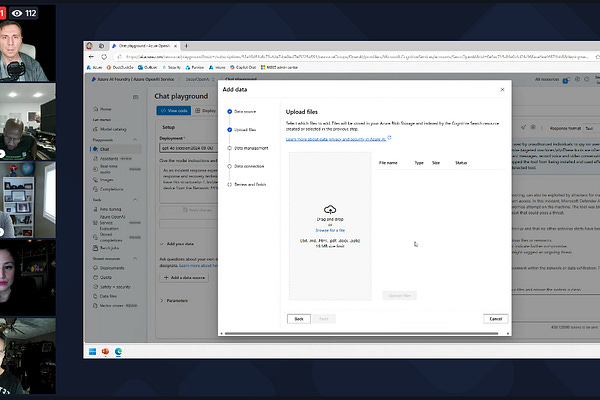Image resolution: width=600 pixels, height=400 pixels.
Task: Open the Outlook bookmark
Action: click(x=147, y=67)
